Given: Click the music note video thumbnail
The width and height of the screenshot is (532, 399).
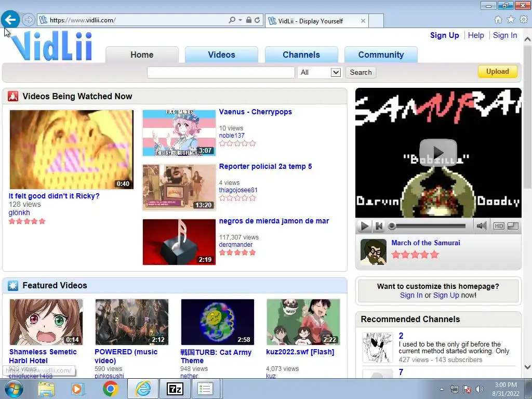Looking at the screenshot, I should click(179, 242).
